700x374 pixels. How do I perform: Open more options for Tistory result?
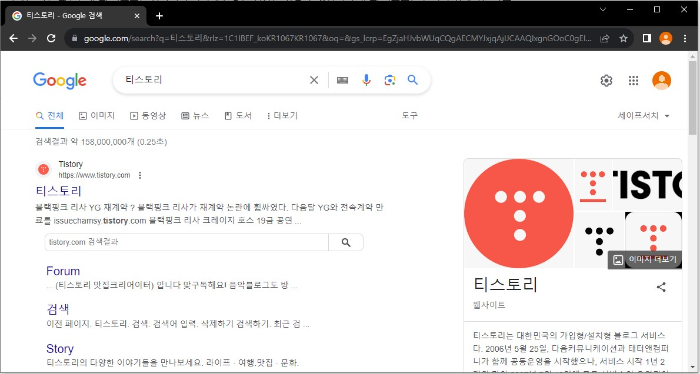pyautogui.click(x=140, y=175)
